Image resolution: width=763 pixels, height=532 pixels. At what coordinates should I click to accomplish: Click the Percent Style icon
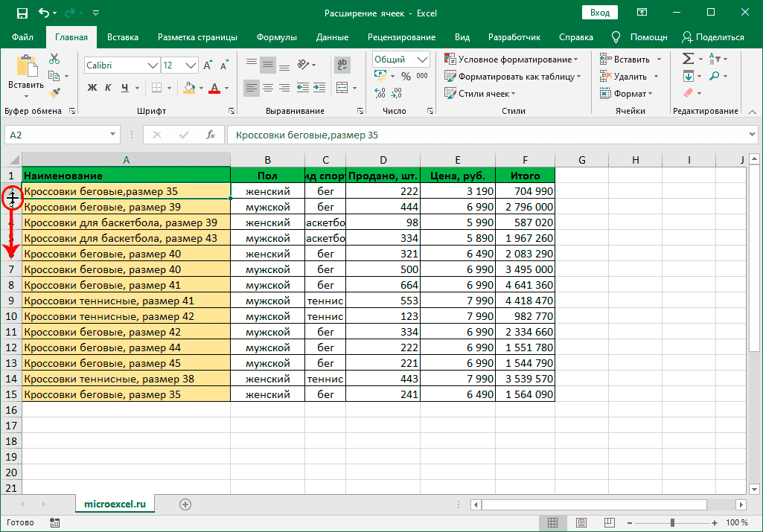click(x=406, y=76)
